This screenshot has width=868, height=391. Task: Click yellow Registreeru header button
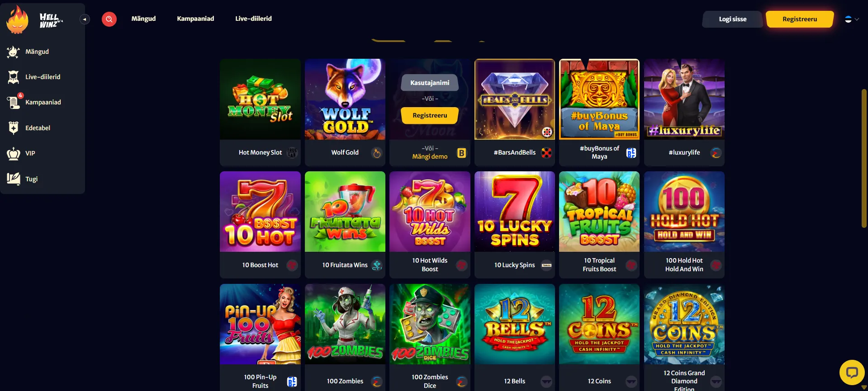(800, 19)
